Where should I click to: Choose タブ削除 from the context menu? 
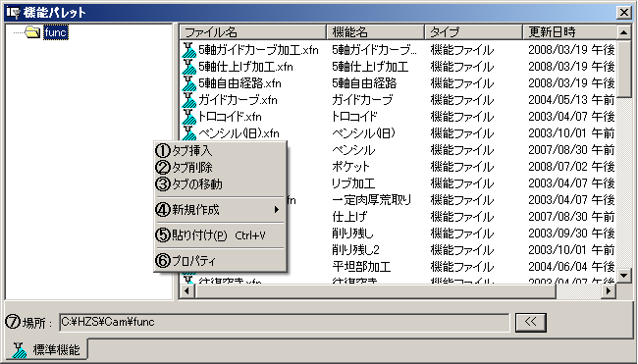(220, 167)
